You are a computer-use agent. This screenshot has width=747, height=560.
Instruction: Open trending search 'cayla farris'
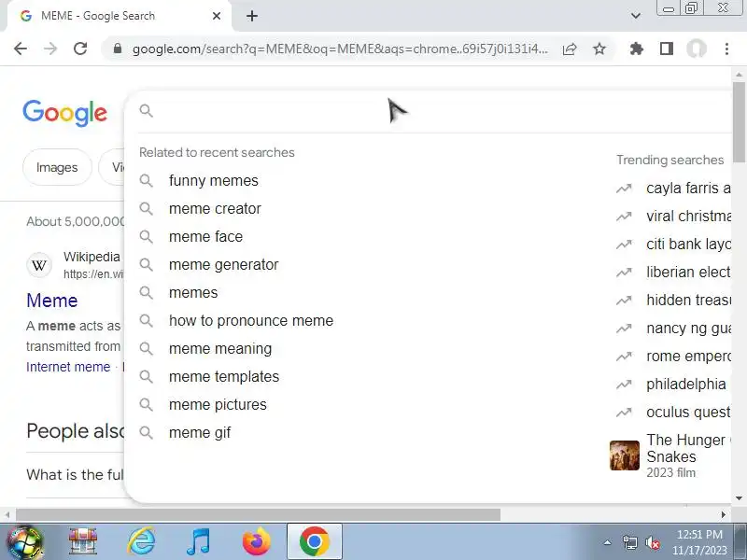point(688,189)
